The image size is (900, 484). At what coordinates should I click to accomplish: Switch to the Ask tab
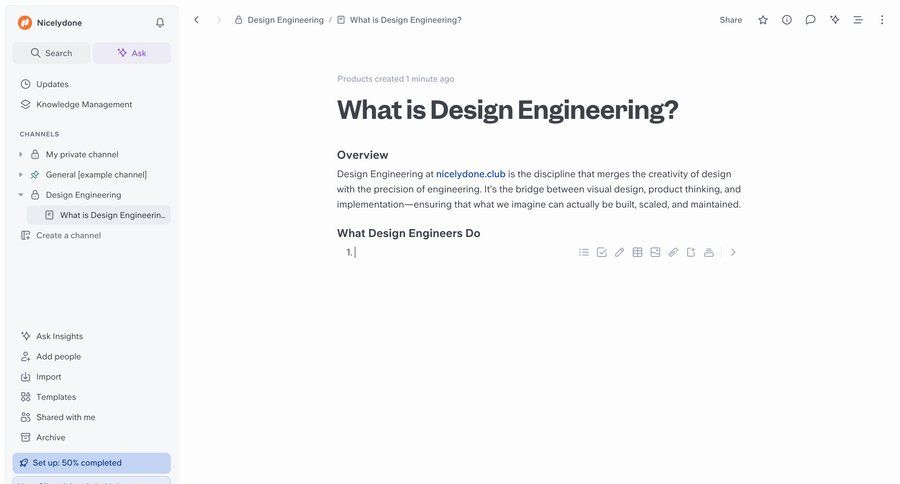(x=132, y=53)
